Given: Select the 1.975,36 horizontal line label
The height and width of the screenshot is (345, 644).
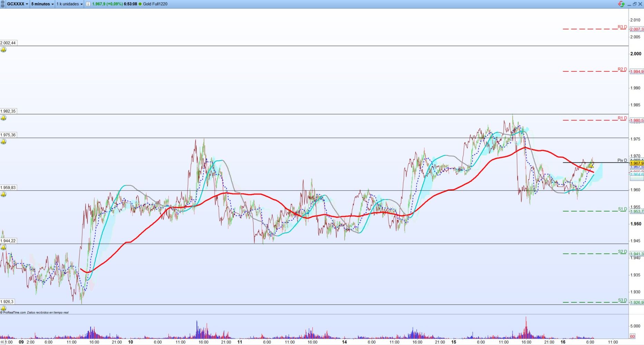Looking at the screenshot, I should coord(8,135).
